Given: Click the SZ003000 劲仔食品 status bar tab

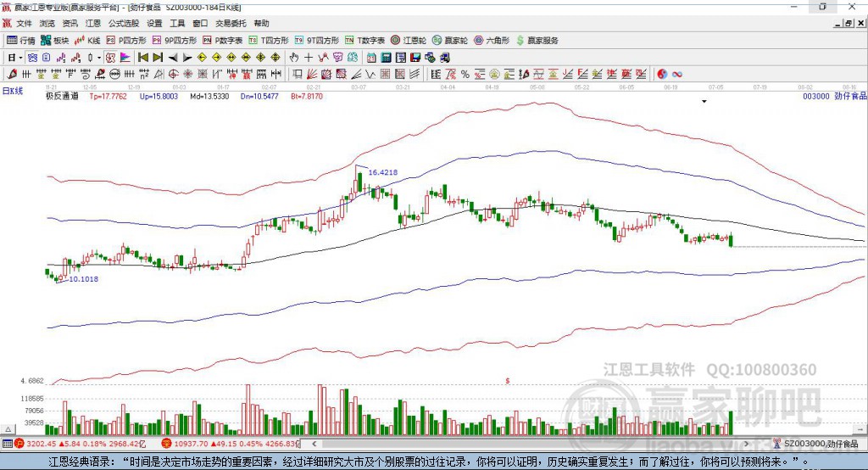Looking at the screenshot, I should pyautogui.click(x=815, y=444).
